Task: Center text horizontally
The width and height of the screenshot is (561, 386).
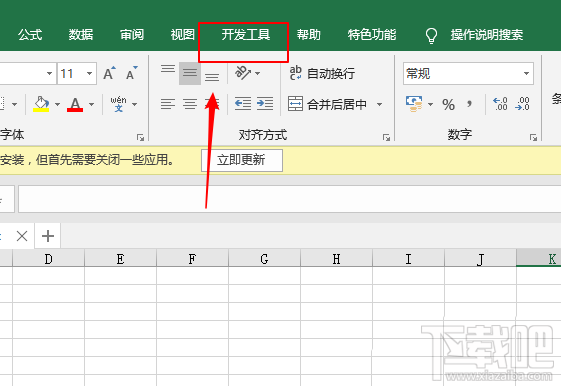Action: pos(190,104)
